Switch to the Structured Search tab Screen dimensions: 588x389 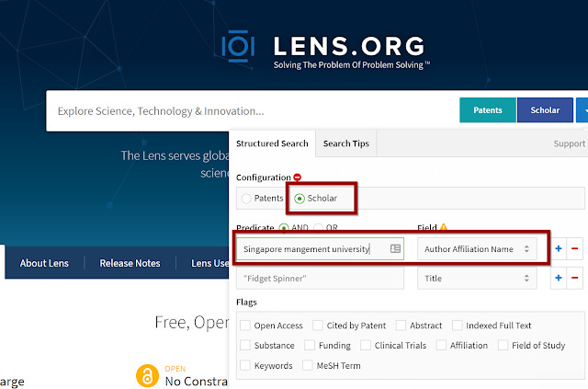(272, 143)
